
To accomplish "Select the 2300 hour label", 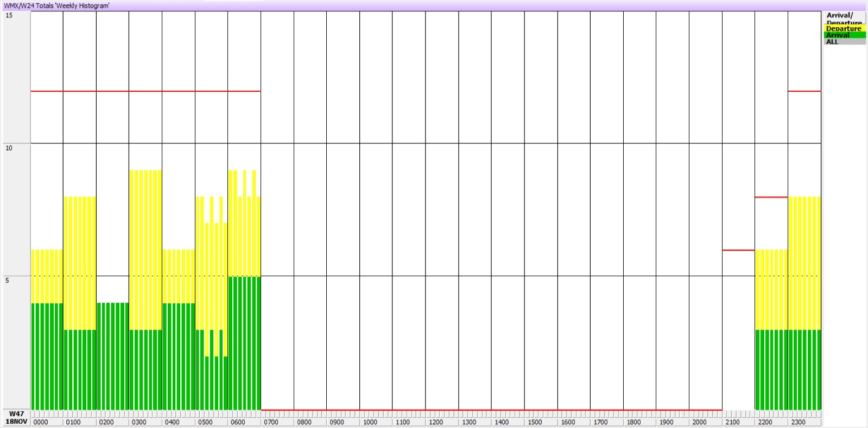I will [798, 422].
